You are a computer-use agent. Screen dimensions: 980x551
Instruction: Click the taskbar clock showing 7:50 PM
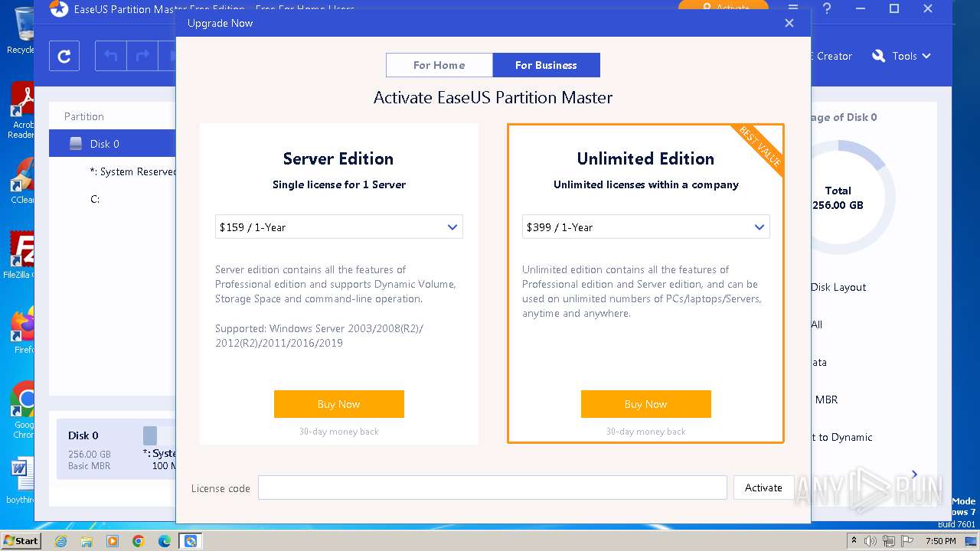click(940, 541)
